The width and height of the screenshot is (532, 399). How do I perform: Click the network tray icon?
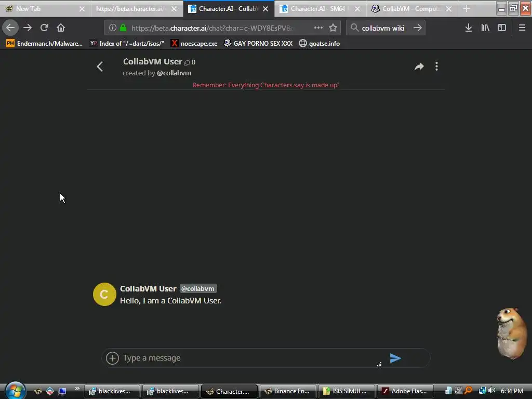click(x=482, y=391)
